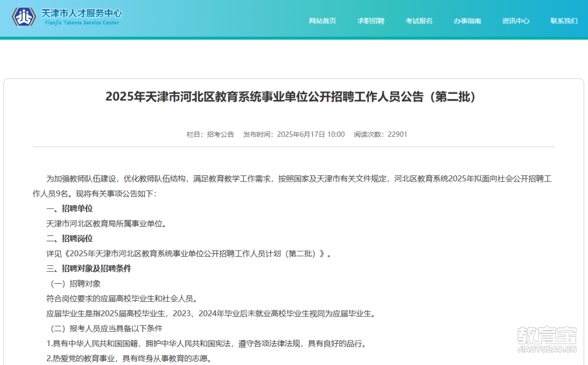Click the heading 一、招聘单位
The image size is (588, 365).
click(69, 209)
